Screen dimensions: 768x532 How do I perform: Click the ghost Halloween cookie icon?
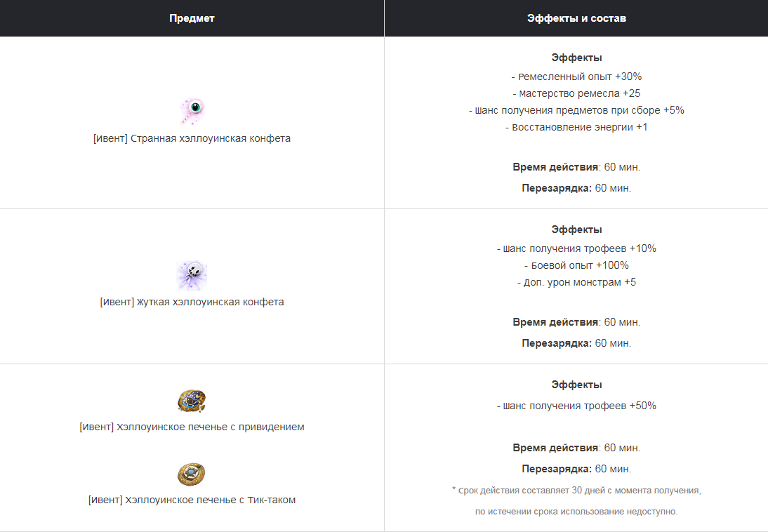[192, 401]
